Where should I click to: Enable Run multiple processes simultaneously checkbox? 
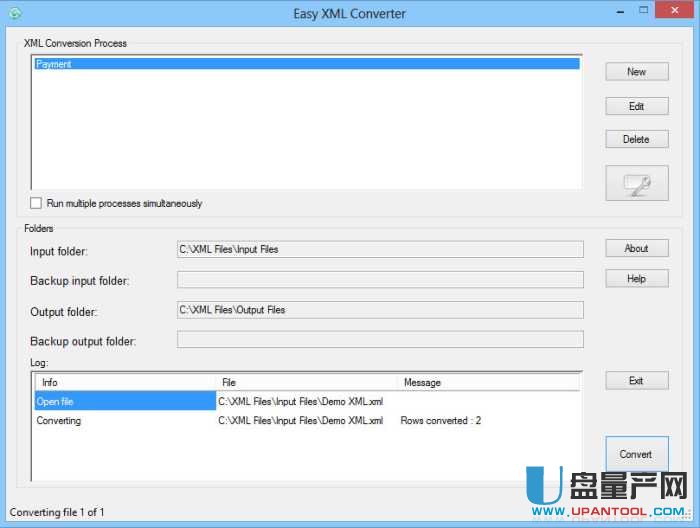[x=37, y=203]
